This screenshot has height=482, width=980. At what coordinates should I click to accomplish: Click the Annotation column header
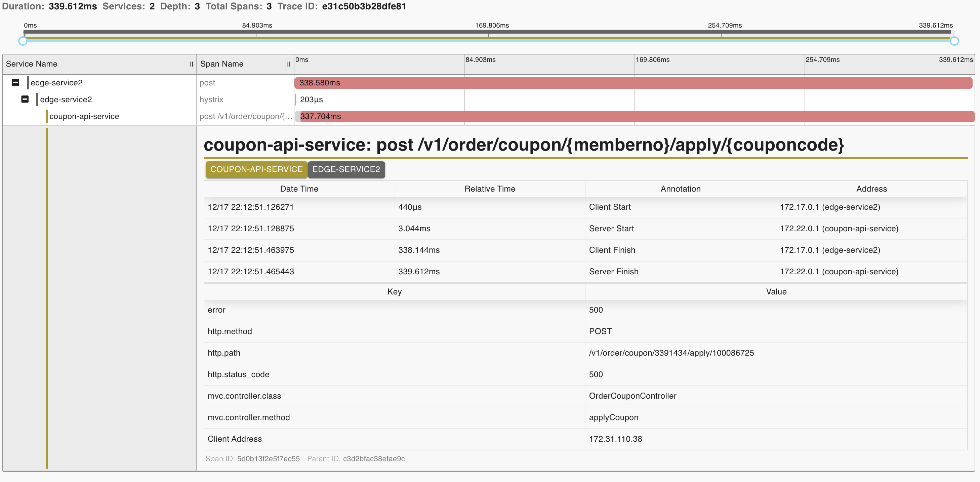(680, 189)
